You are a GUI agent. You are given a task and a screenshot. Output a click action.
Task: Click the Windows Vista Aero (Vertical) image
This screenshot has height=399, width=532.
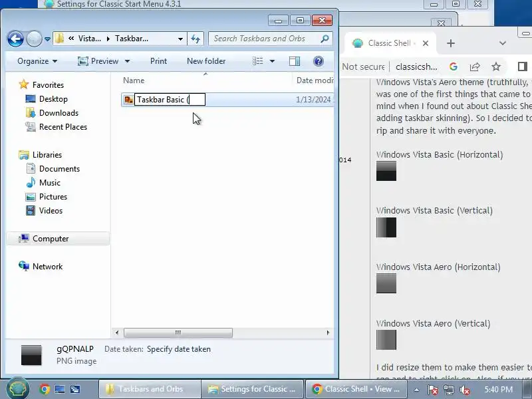coord(386,340)
